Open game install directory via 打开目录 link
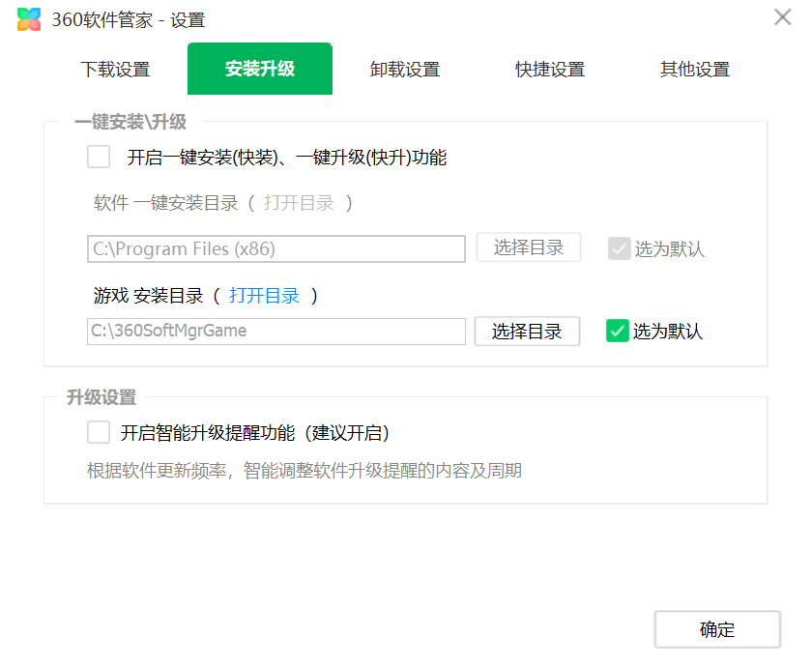This screenshot has width=812, height=667. point(264,296)
